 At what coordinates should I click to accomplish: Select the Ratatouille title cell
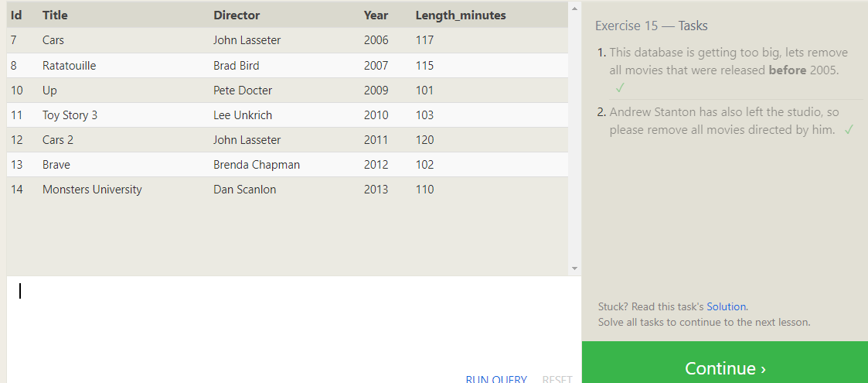click(x=70, y=66)
